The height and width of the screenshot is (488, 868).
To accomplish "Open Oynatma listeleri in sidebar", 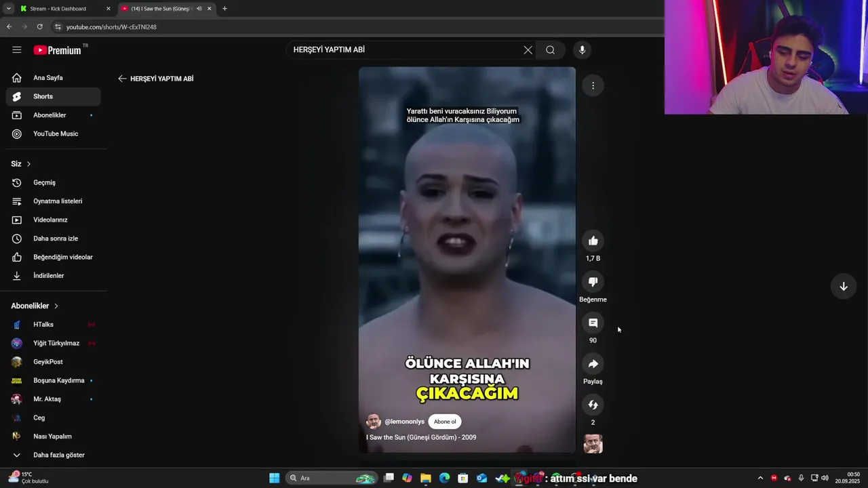I will coord(53,201).
